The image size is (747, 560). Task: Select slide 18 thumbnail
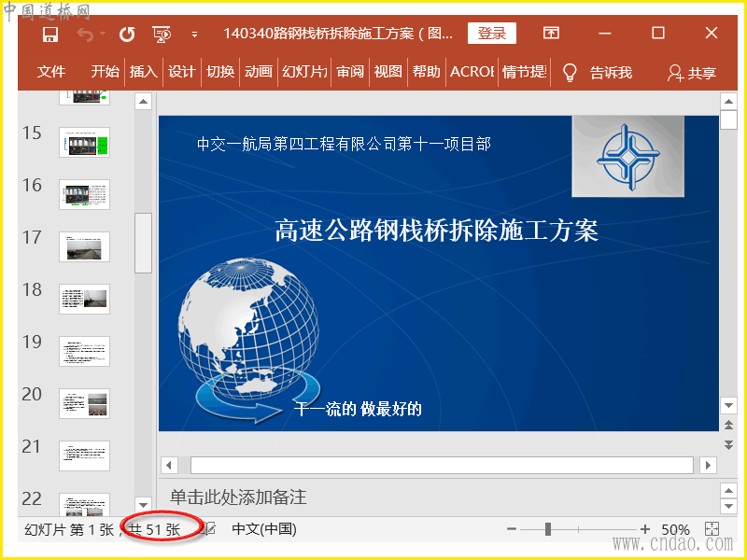point(84,299)
